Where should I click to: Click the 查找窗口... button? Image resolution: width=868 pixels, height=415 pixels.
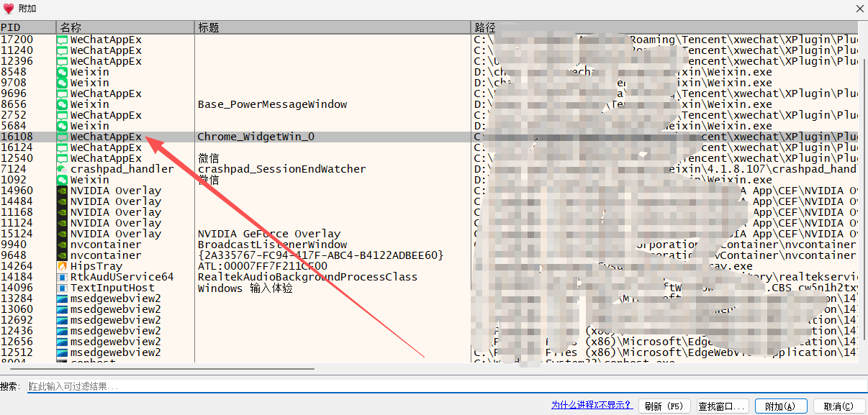coord(723,406)
